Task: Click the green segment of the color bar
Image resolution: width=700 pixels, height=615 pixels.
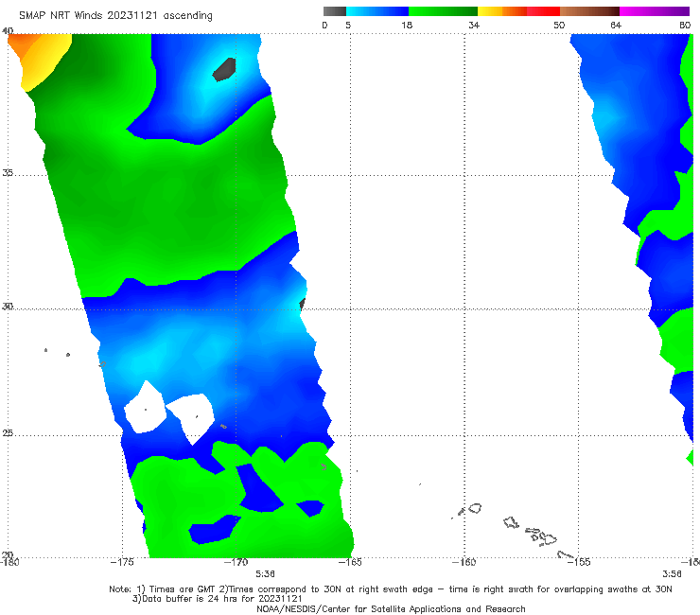Action: point(443,11)
